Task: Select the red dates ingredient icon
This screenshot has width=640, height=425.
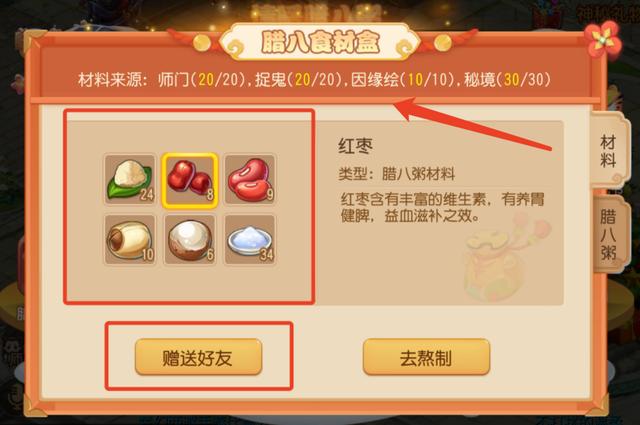Action: coord(190,180)
